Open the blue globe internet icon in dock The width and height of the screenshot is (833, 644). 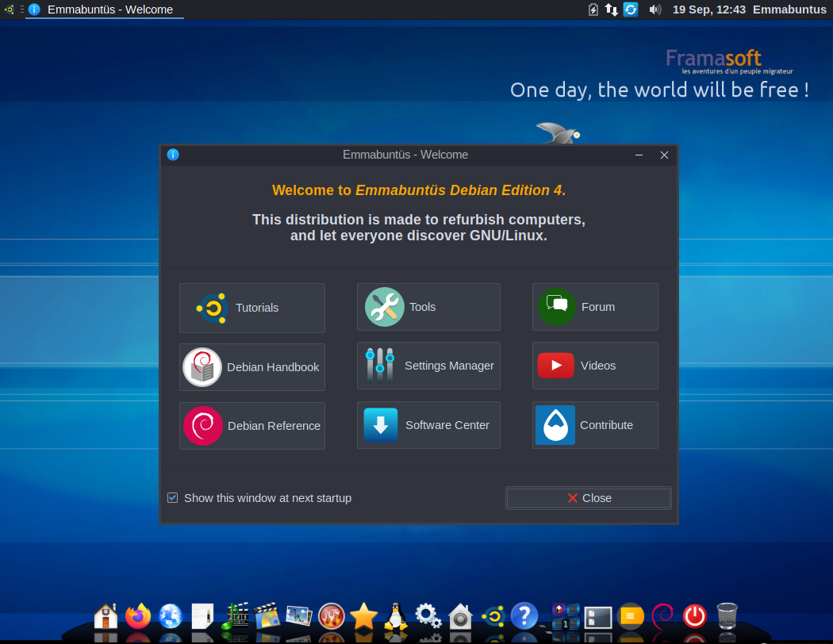tap(171, 616)
